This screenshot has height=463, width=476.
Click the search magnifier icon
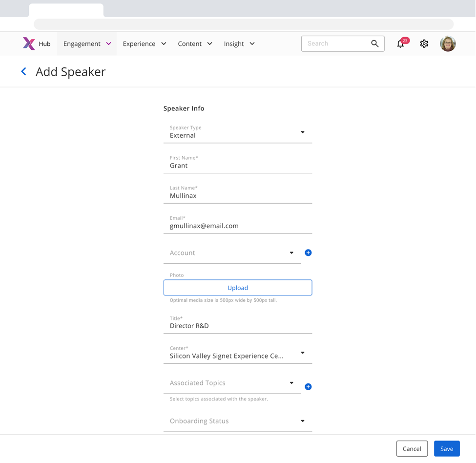tap(374, 43)
